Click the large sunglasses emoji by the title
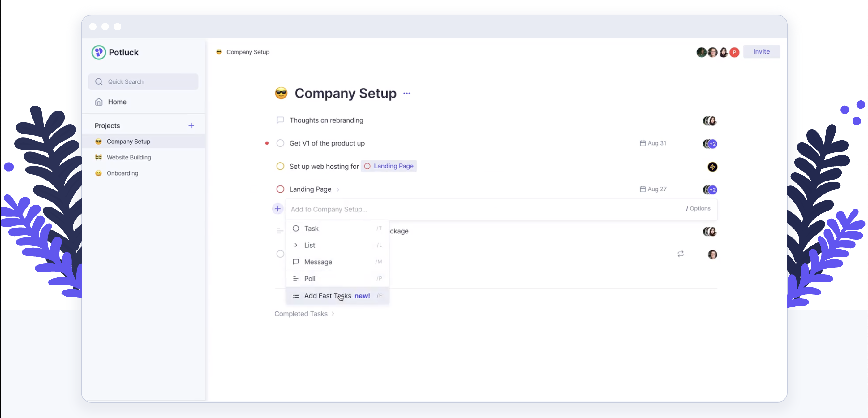Image resolution: width=868 pixels, height=418 pixels. pyautogui.click(x=281, y=93)
